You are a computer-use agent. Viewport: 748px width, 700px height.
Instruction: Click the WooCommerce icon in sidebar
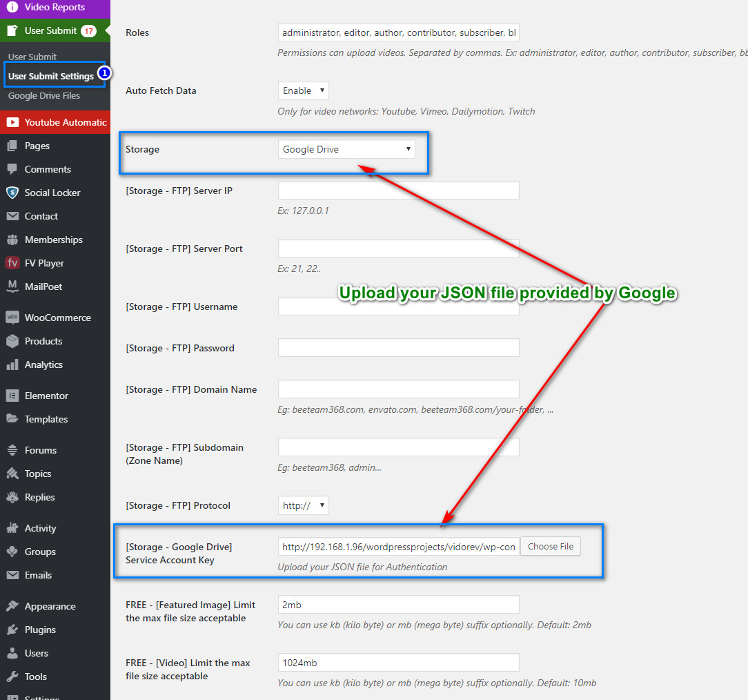(12, 318)
